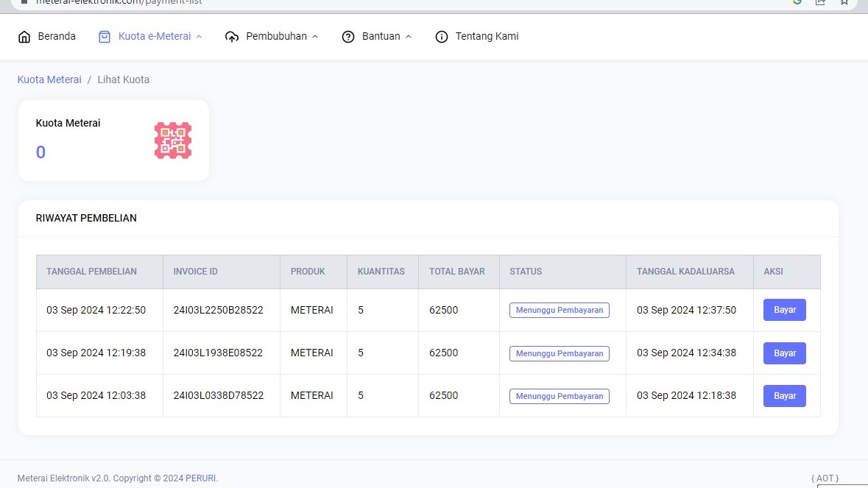Click the { AOT } text in the footer

[825, 478]
